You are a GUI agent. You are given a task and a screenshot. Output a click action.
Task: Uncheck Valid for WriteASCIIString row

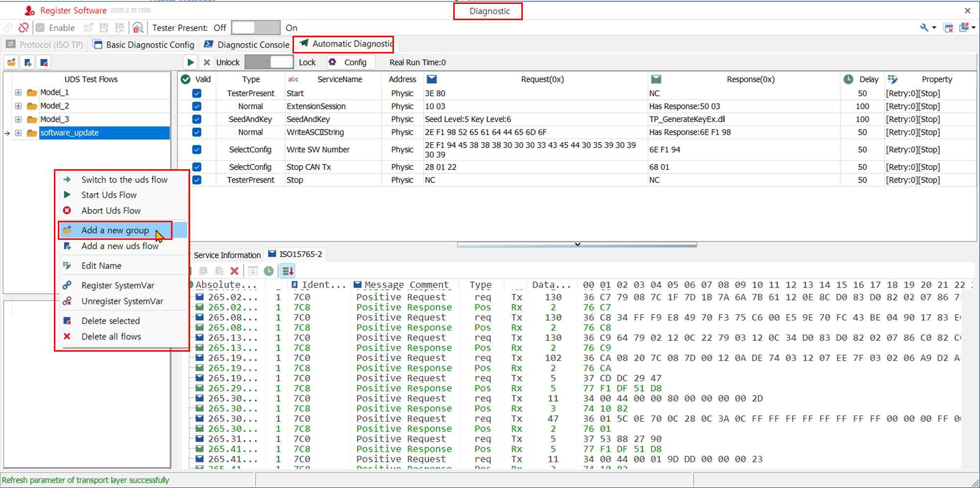[x=196, y=132]
